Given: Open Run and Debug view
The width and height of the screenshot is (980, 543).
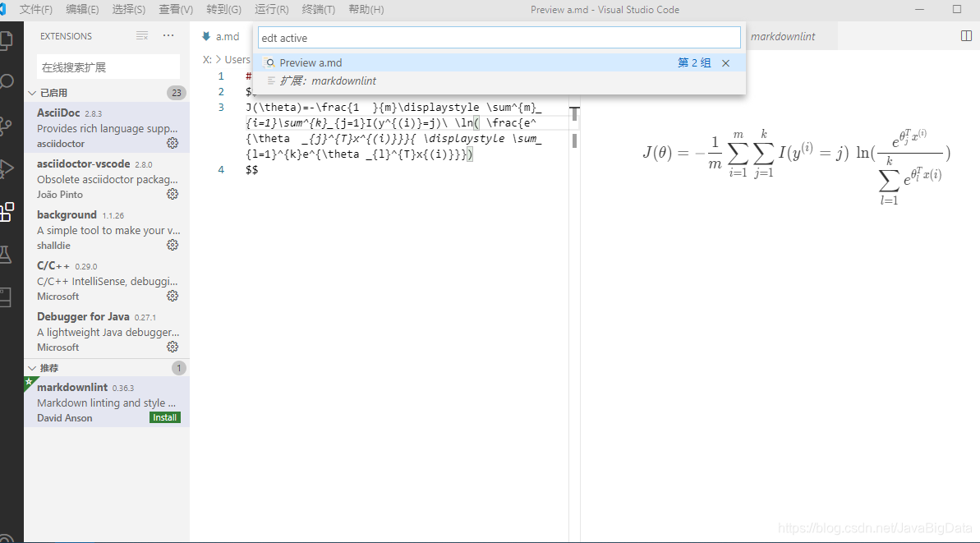Looking at the screenshot, I should pos(7,168).
